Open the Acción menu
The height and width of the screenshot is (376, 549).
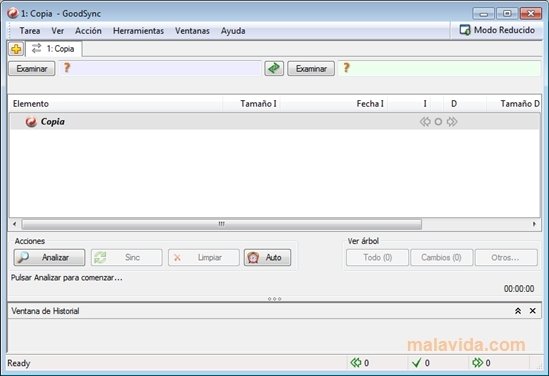tap(88, 31)
